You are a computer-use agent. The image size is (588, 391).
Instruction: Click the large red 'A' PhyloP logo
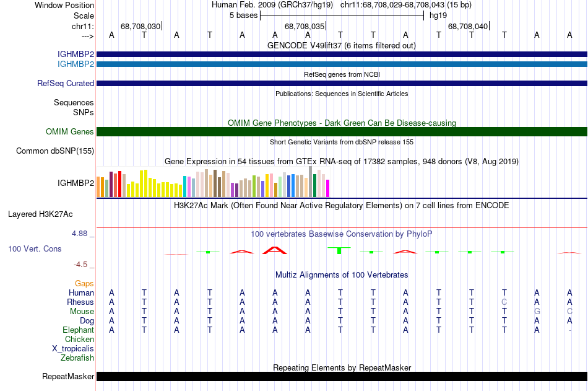pyautogui.click(x=275, y=250)
